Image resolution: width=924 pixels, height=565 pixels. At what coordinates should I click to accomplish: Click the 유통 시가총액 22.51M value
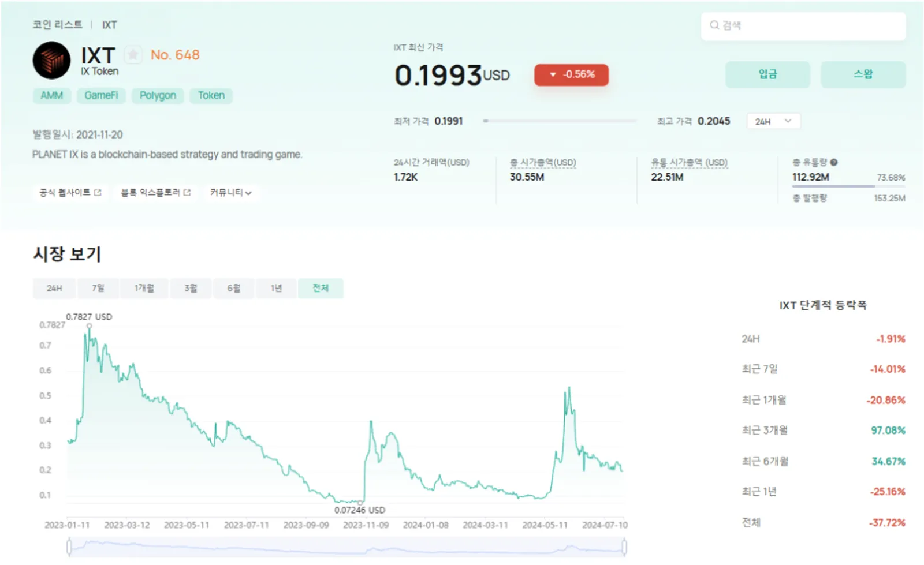(667, 177)
